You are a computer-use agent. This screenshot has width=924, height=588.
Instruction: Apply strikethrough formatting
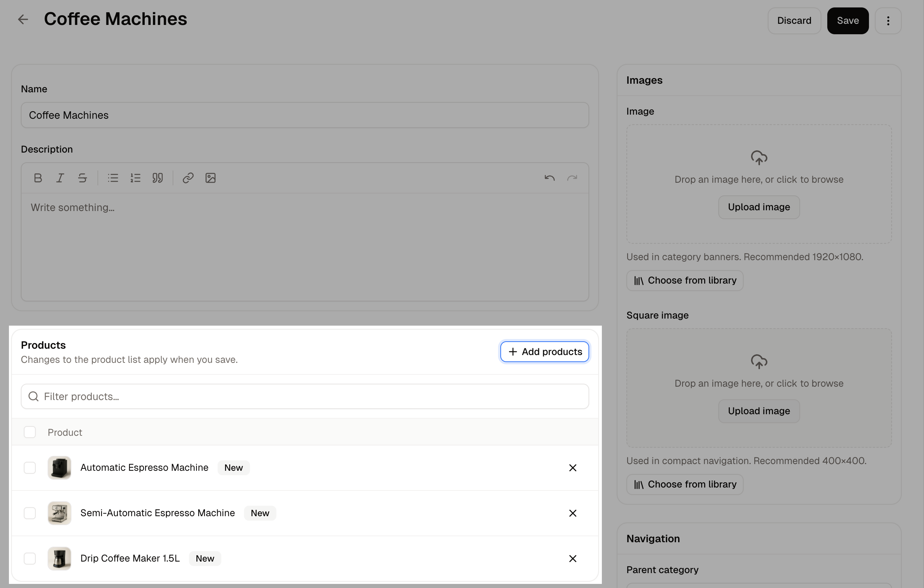click(x=83, y=178)
